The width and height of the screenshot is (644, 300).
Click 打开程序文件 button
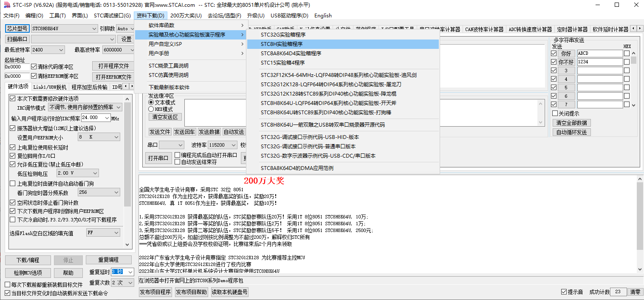[113, 66]
